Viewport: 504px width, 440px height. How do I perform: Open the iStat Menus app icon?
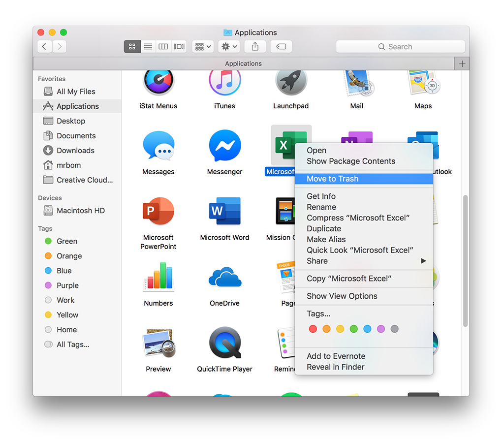[x=158, y=83]
